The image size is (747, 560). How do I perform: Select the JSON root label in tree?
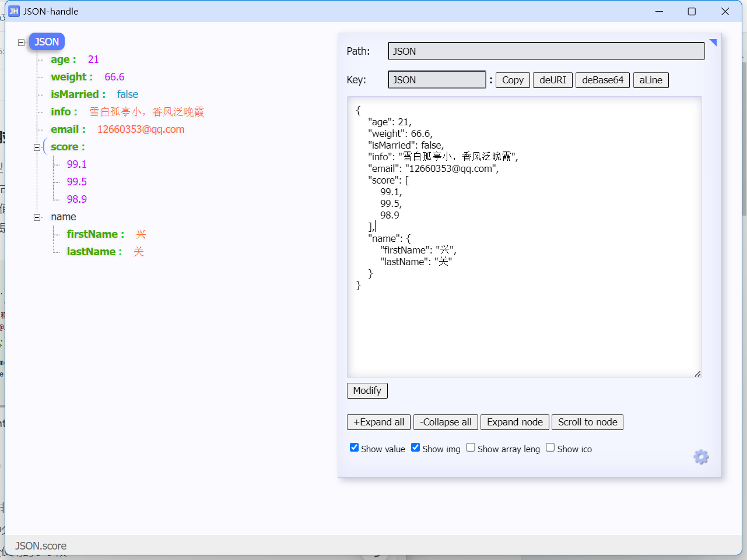coord(47,42)
